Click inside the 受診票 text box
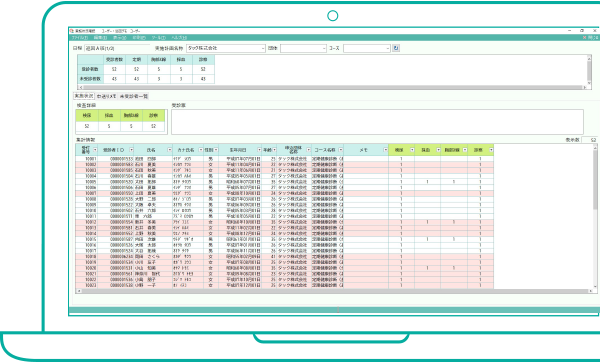 coord(377,122)
